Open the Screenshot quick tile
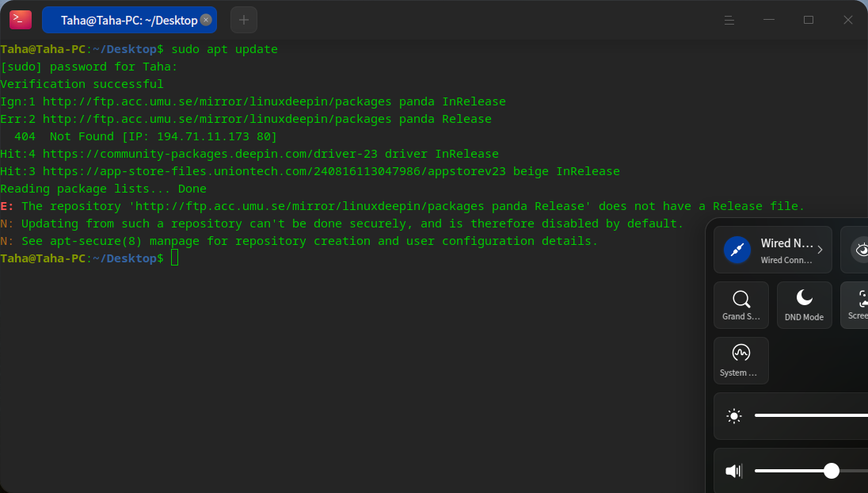868x493 pixels. 855,305
